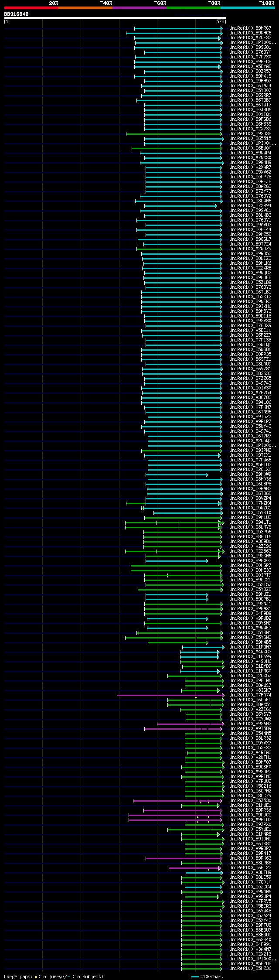
Task: Select the UniRef100_Q0ZCC4 label
Action: click(x=250, y=887)
